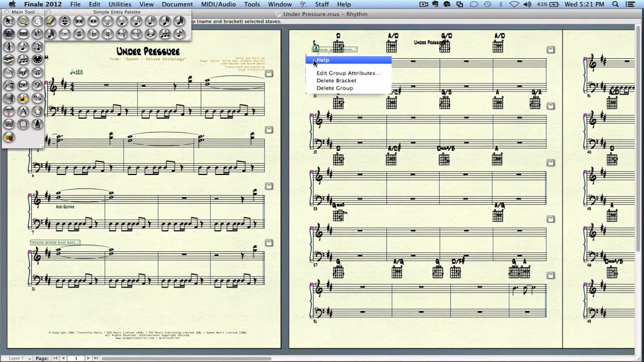Screen dimensions: 644x362
Task: Open the HyperScribe piano keyboard tool
Action: (x=9, y=59)
